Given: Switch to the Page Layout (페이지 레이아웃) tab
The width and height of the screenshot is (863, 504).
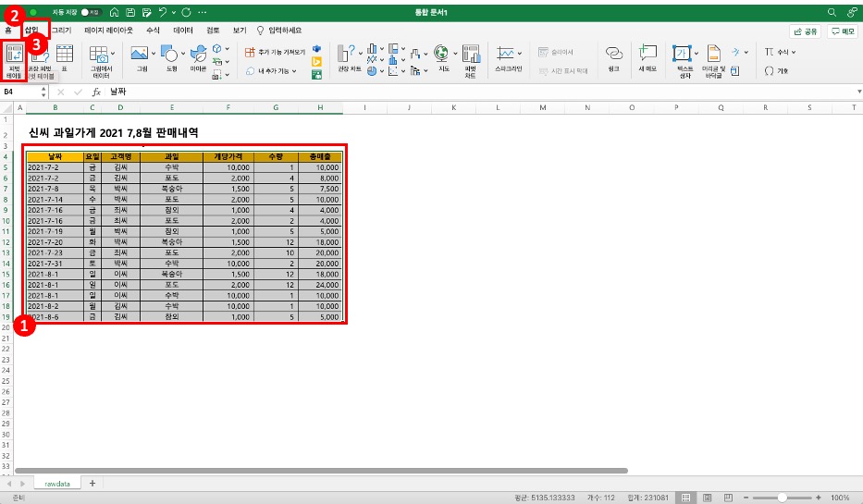Looking at the screenshot, I should coord(108,31).
